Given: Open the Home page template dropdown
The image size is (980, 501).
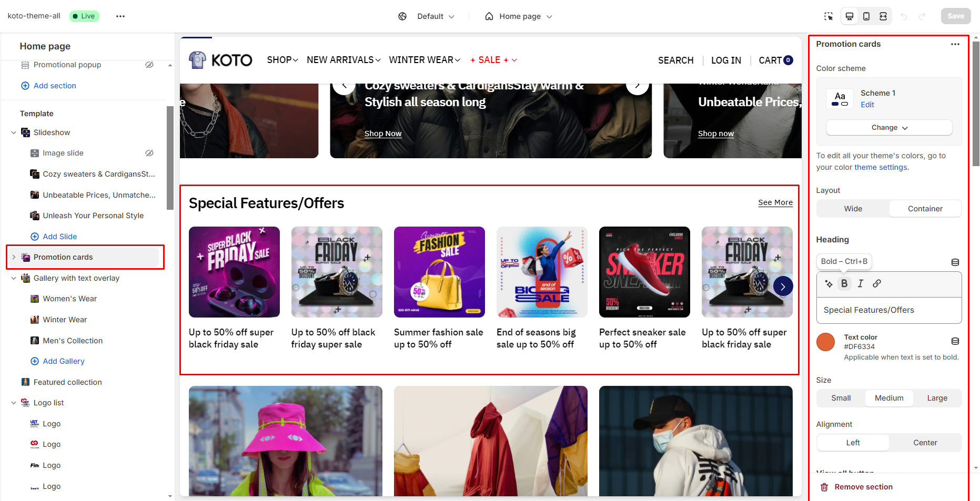Looking at the screenshot, I should tap(519, 16).
